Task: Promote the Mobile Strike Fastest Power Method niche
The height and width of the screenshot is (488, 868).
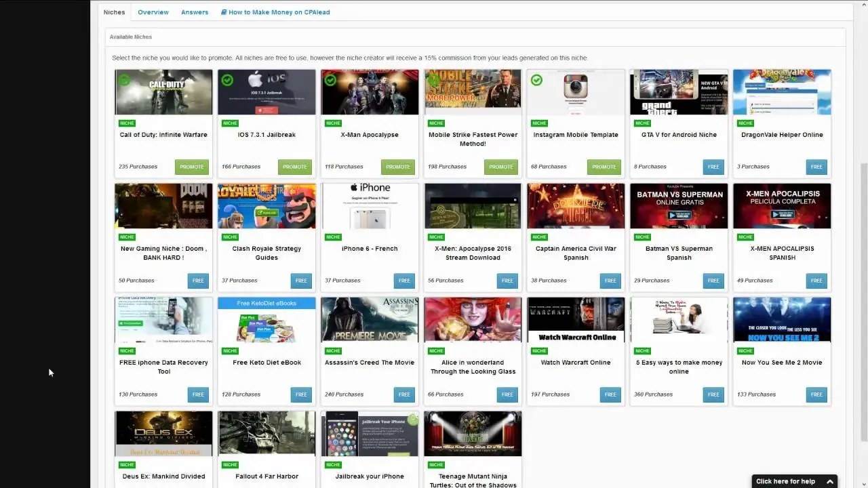Action: point(501,167)
